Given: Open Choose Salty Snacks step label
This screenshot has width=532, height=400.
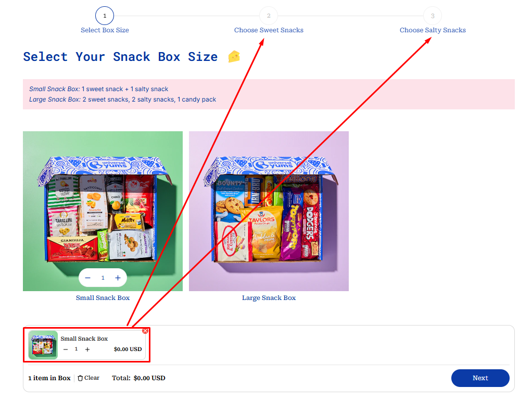Looking at the screenshot, I should pos(433,30).
